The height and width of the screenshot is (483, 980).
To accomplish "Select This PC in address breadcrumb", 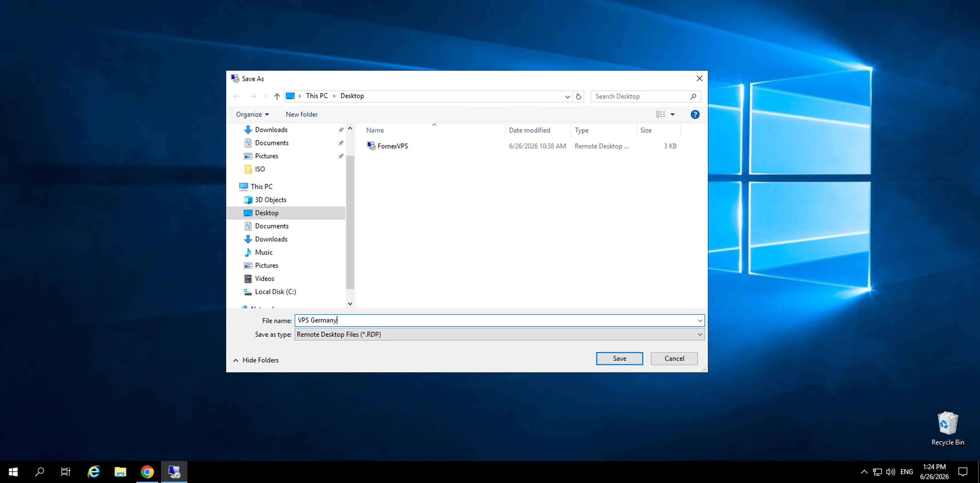I will [316, 96].
